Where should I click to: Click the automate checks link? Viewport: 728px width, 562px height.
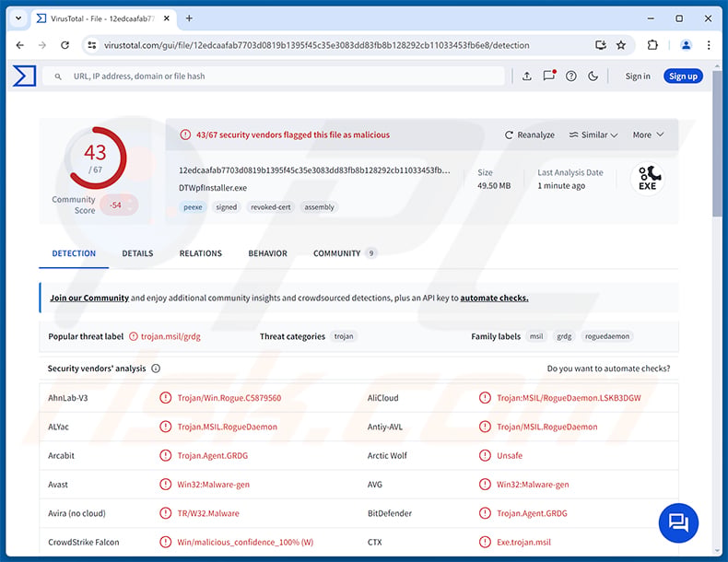pos(494,298)
